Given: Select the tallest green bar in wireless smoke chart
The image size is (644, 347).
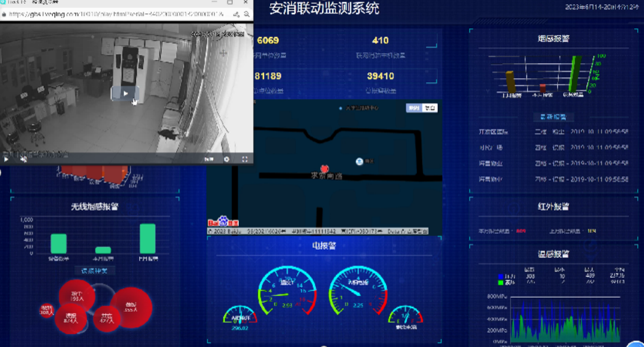Looking at the screenshot, I should pos(147,239).
